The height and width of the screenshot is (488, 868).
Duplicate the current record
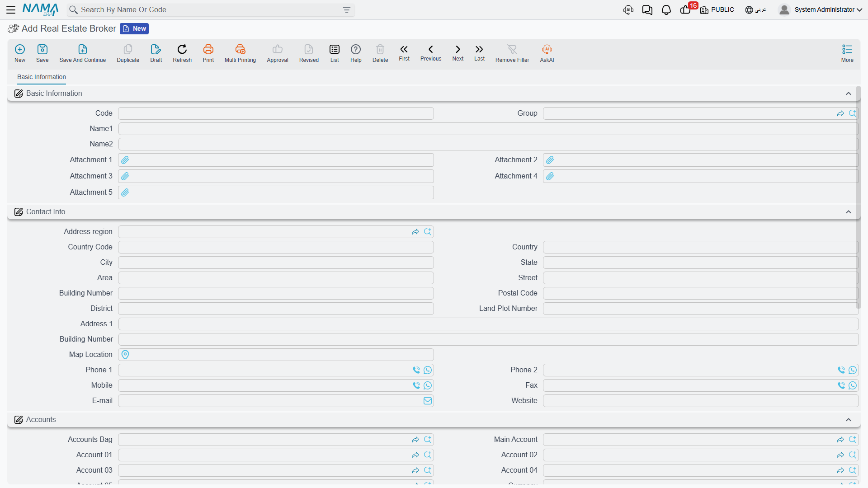(128, 53)
